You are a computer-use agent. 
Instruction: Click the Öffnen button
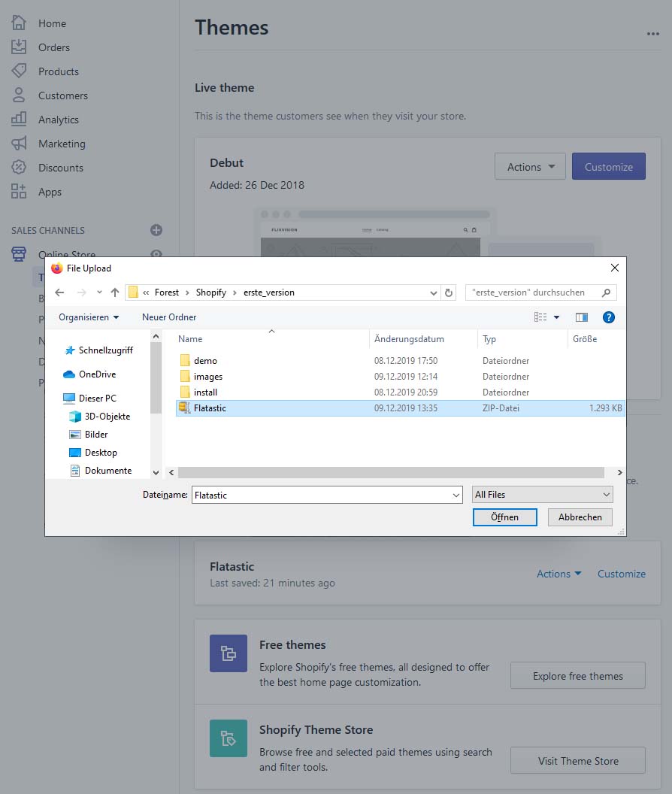tap(504, 517)
